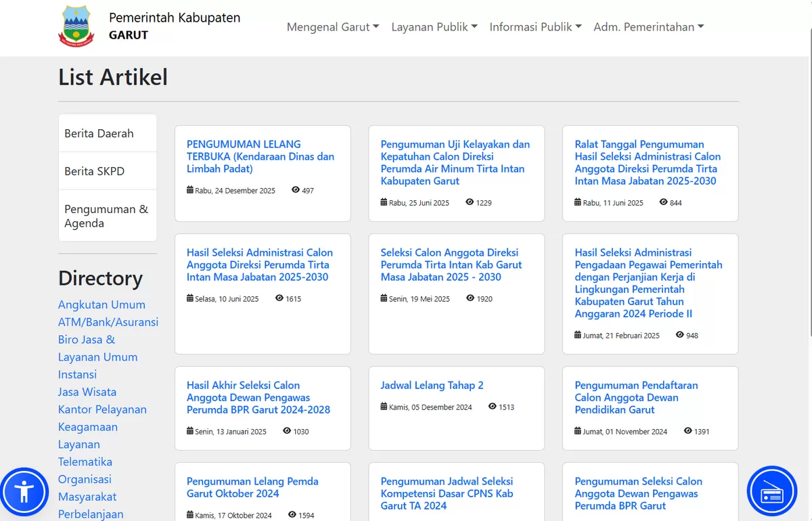This screenshot has height=521, width=812.
Task: Open the accessibility widget button
Action: pyautogui.click(x=24, y=491)
